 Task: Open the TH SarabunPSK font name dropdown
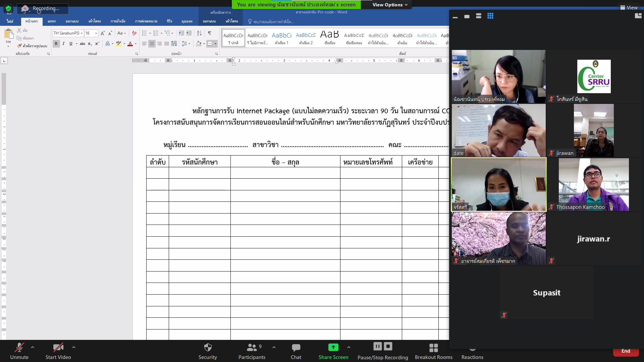click(x=82, y=33)
